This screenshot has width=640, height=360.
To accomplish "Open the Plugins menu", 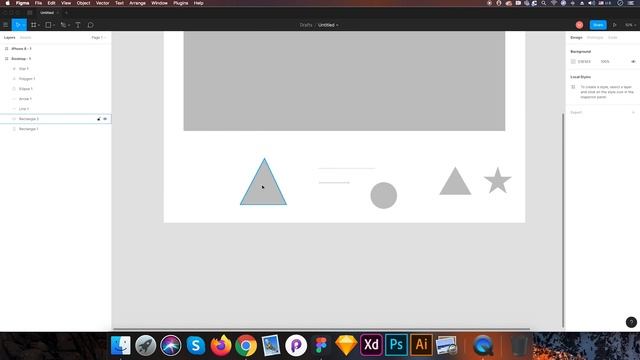I will (180, 3).
